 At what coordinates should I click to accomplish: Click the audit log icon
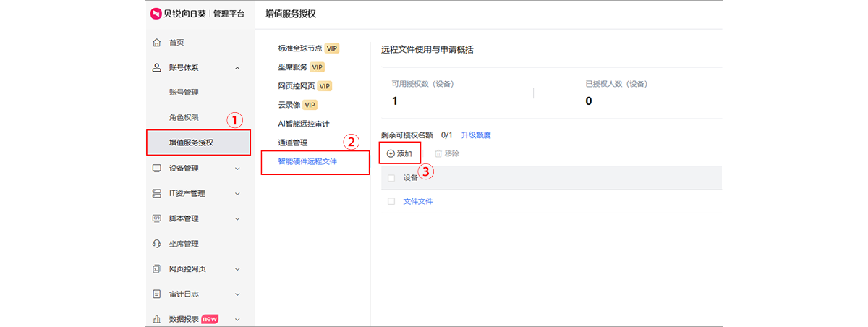pos(156,294)
